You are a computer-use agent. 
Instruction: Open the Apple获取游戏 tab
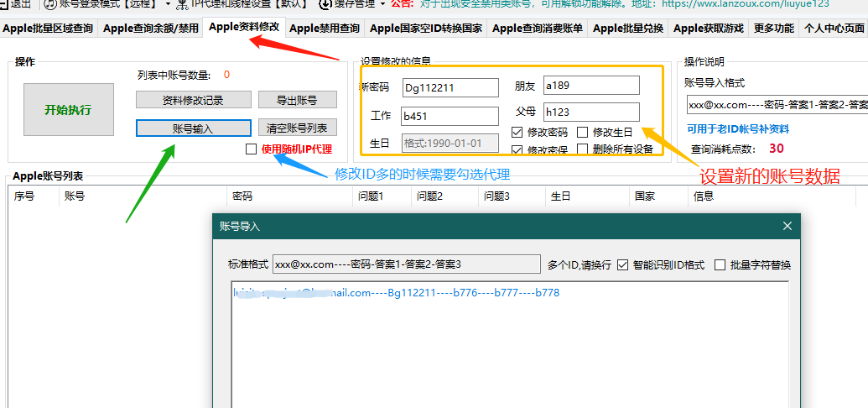coord(709,29)
